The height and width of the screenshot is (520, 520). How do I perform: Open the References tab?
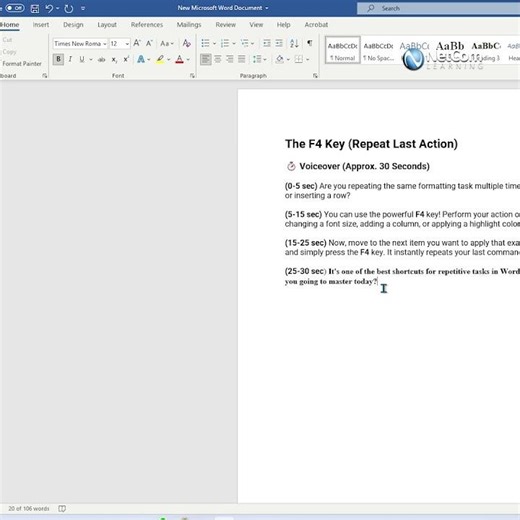pyautogui.click(x=147, y=25)
